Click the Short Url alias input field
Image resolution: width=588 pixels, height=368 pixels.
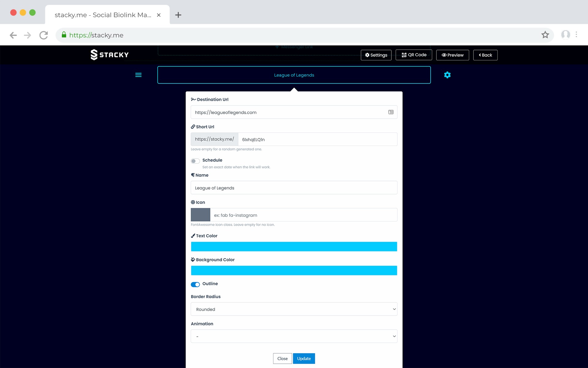click(317, 140)
